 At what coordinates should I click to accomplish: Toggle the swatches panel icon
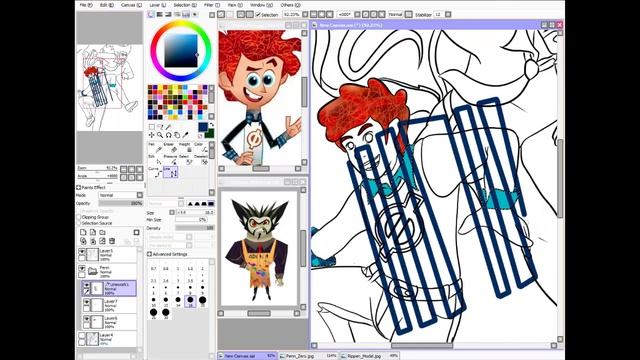pyautogui.click(x=186, y=14)
